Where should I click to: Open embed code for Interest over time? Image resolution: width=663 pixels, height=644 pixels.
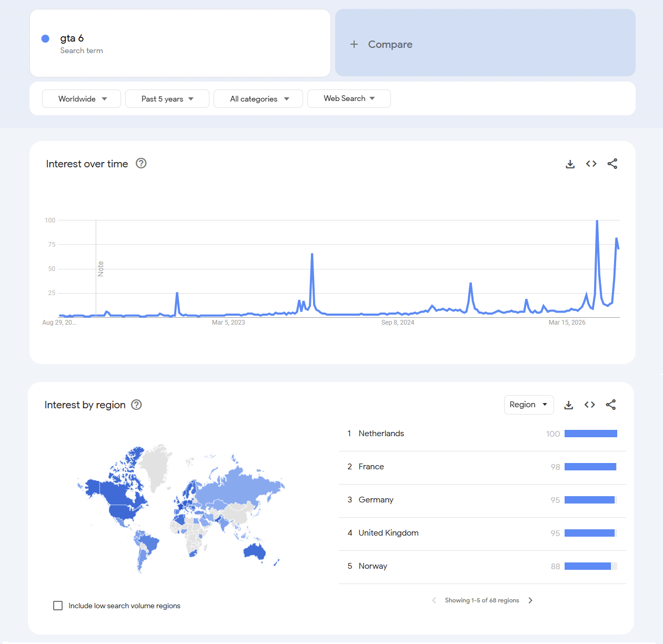click(x=591, y=164)
